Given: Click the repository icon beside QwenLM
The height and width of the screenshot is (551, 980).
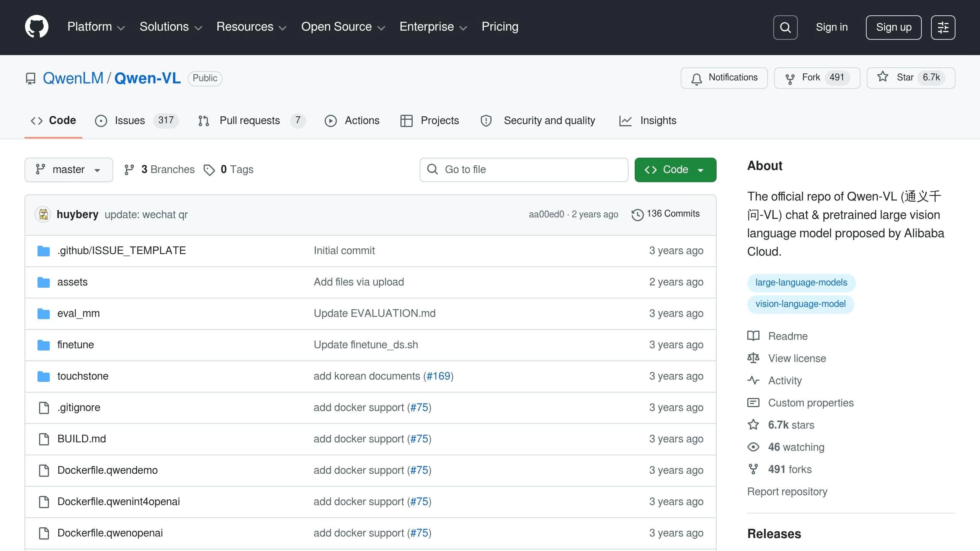Looking at the screenshot, I should (31, 78).
